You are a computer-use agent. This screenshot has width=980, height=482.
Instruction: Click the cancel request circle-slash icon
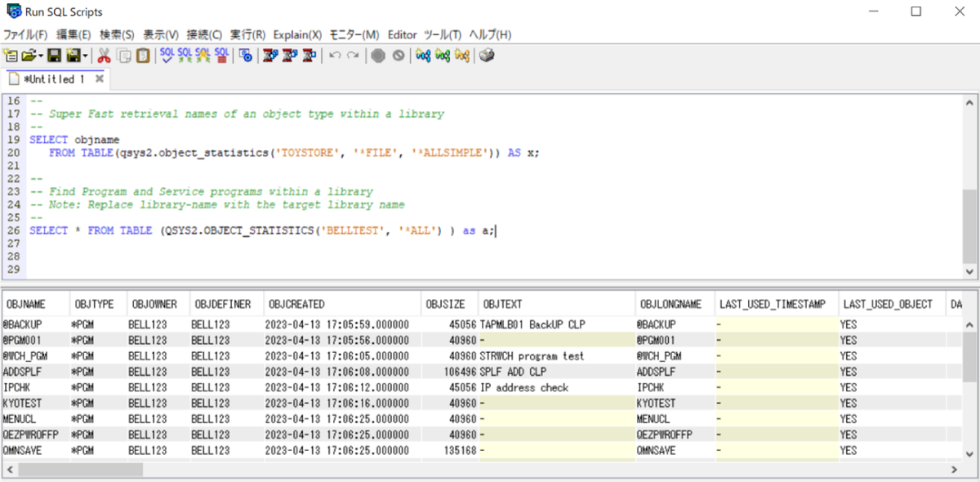tap(399, 56)
